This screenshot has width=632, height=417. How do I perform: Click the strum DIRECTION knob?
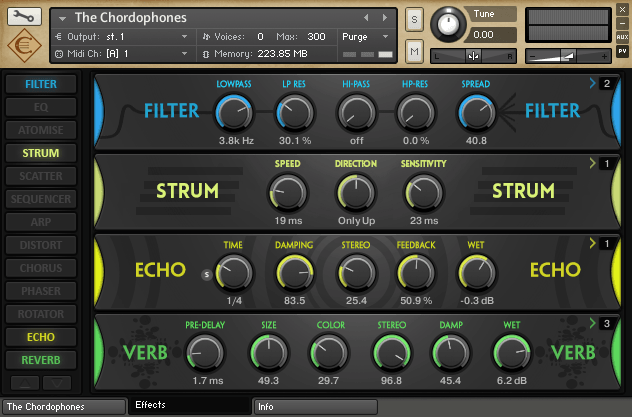click(x=356, y=193)
